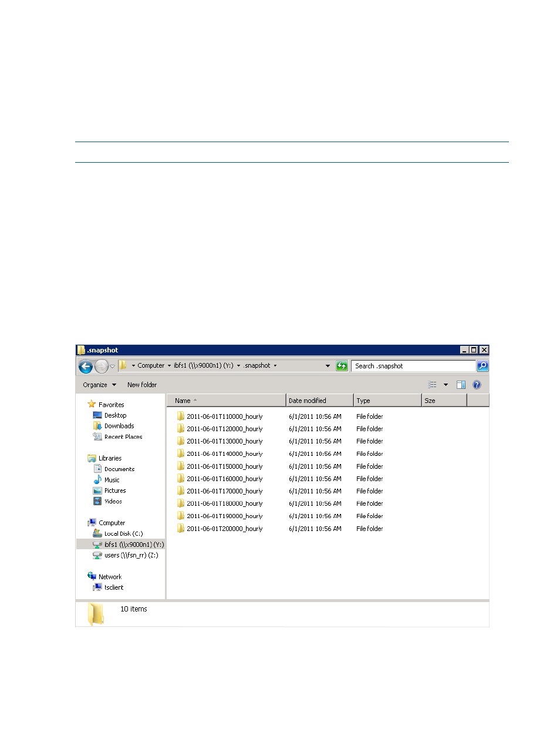The image size is (560, 746).
Task: Click folder icon of 2011-06-01T200000_hourly
Action: click(181, 528)
